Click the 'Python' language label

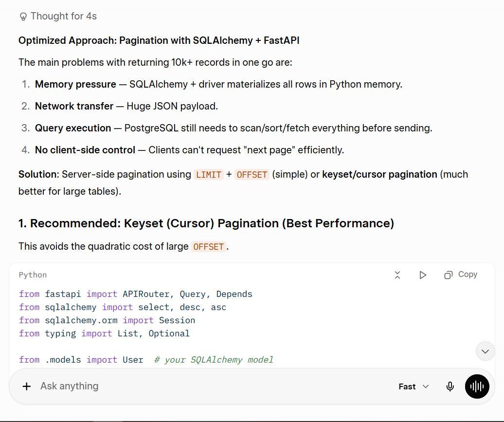coord(33,275)
